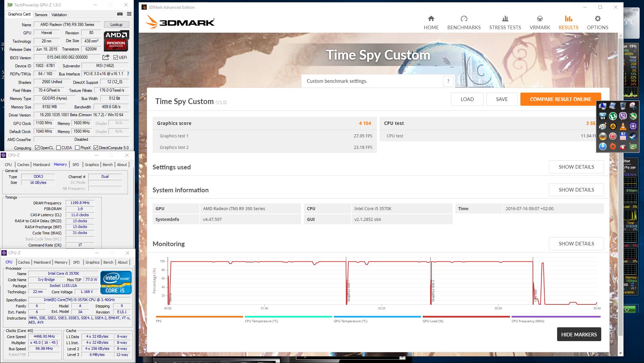Go to the Stress Tests section
The height and width of the screenshot is (363, 644).
[505, 23]
